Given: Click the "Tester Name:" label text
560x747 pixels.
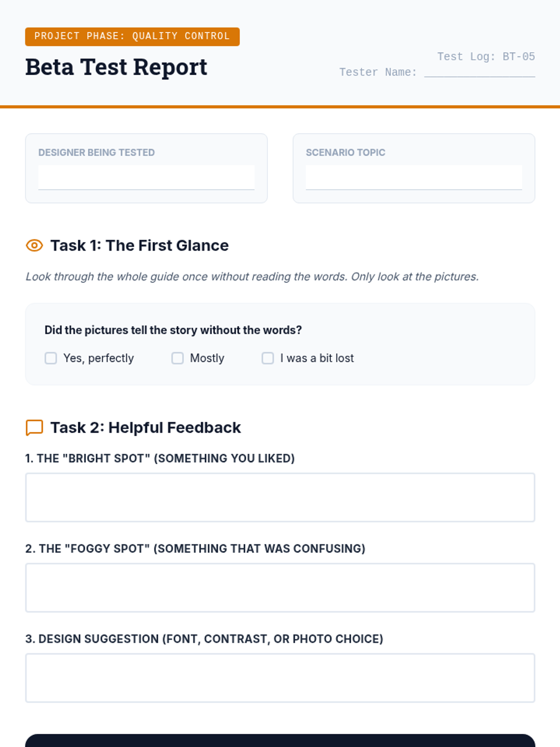Looking at the screenshot, I should (x=378, y=72).
